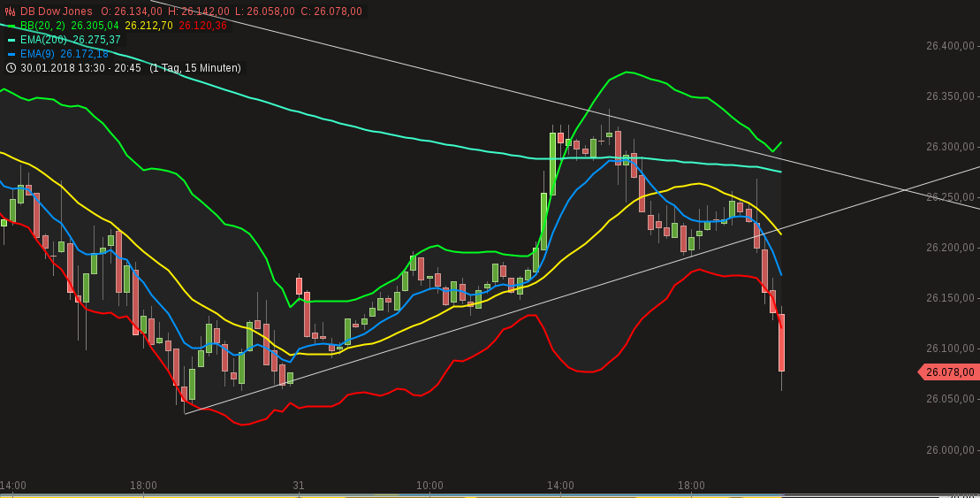Click the close value C: 26.078,00
Image resolution: width=980 pixels, height=498 pixels.
pyautogui.click(x=330, y=11)
